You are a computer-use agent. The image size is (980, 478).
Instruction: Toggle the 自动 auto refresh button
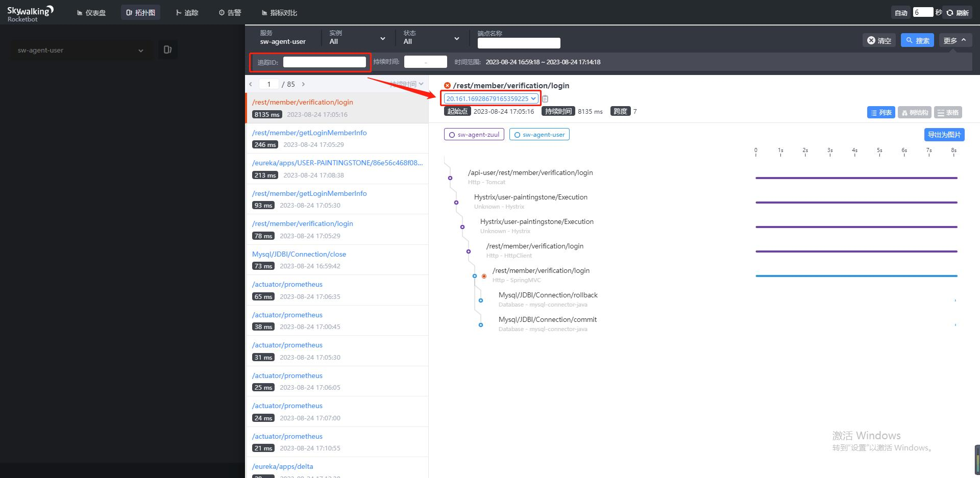(901, 13)
